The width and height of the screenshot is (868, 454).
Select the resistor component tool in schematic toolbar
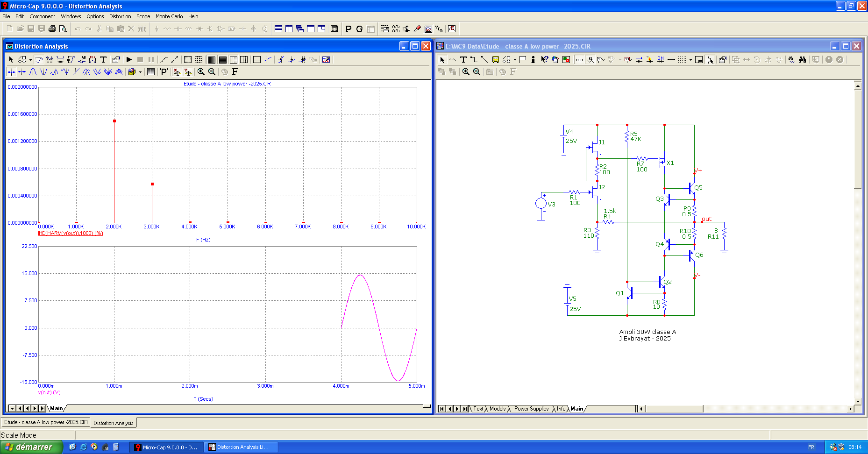453,59
